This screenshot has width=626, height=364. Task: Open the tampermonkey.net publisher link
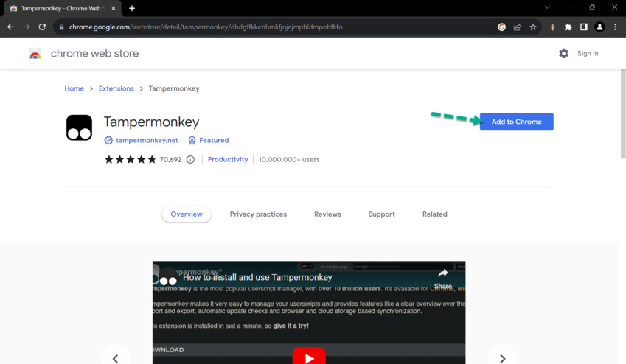tap(147, 140)
